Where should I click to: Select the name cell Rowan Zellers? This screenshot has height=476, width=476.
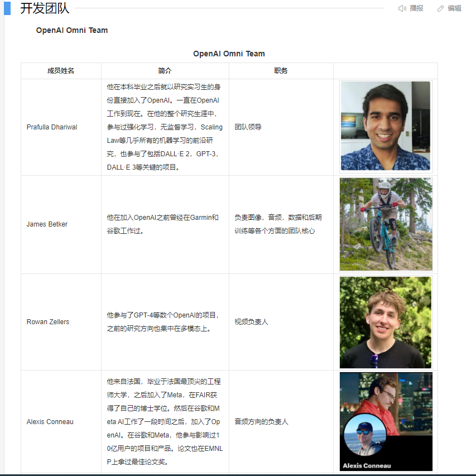coord(48,322)
